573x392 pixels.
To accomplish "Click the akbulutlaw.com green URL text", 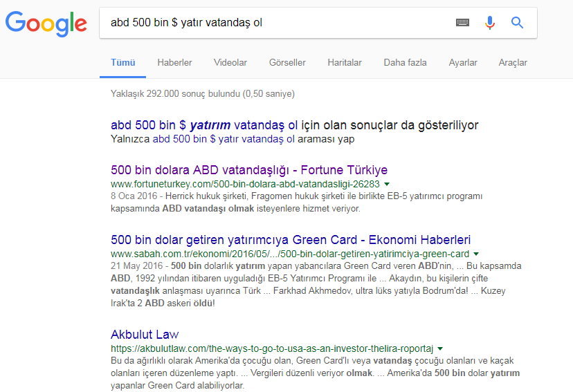I will point(272,348).
